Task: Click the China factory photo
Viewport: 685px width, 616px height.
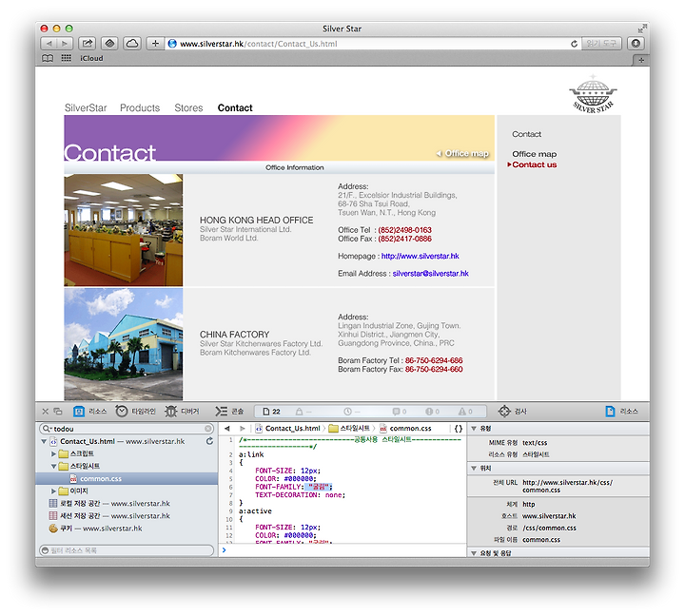Action: [123, 344]
